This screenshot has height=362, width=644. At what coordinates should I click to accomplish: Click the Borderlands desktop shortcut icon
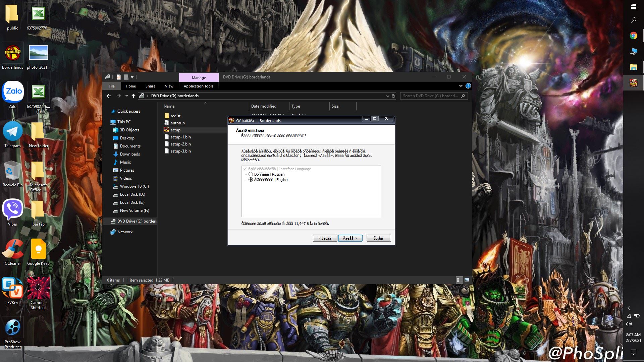pyautogui.click(x=12, y=53)
